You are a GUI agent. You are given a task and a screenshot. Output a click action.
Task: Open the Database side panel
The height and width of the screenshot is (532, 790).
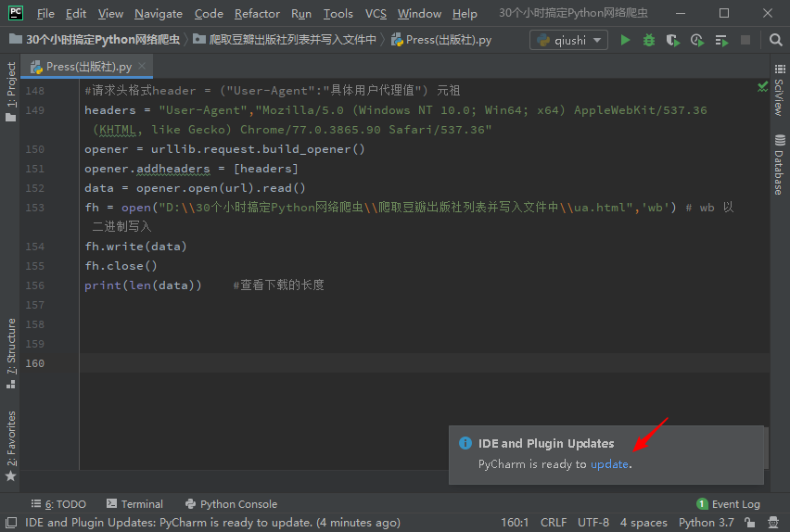pyautogui.click(x=778, y=165)
